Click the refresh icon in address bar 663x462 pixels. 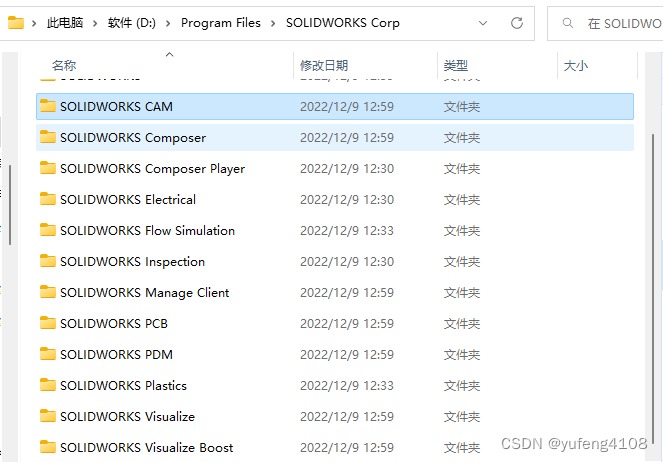pos(517,23)
